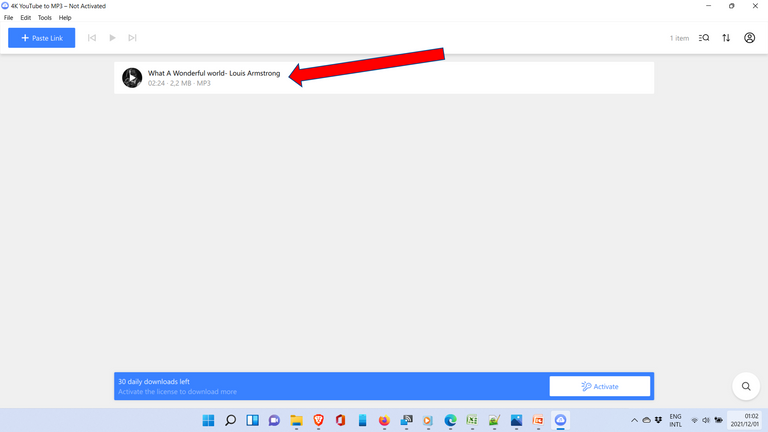Open the Windows Start menu
Screen dimensions: 768x432
[208, 420]
